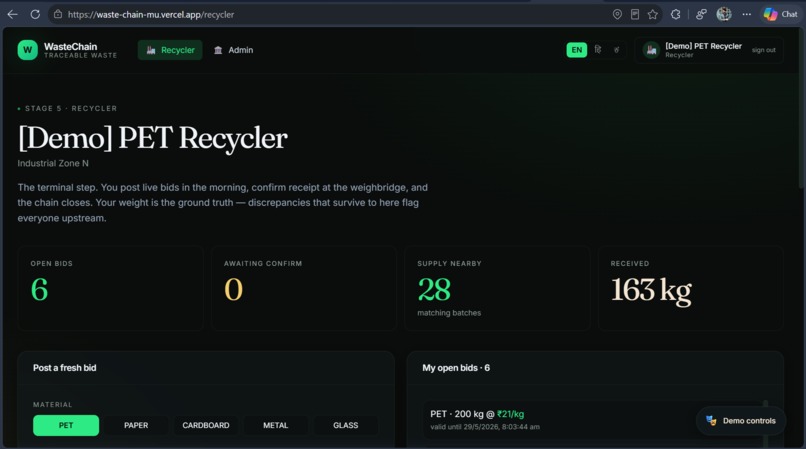Open the reader view icon in the address bar

635,14
